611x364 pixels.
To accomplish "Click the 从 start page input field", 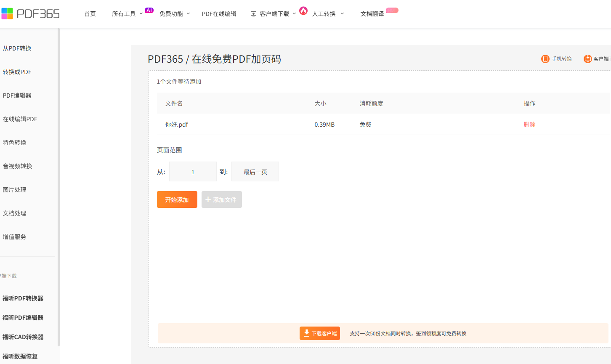I will tap(193, 172).
